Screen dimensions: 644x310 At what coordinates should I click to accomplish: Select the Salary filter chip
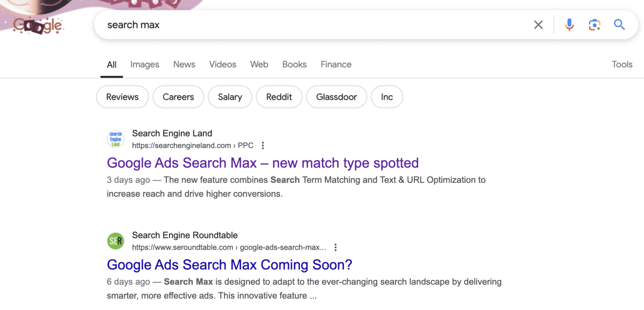pos(230,97)
